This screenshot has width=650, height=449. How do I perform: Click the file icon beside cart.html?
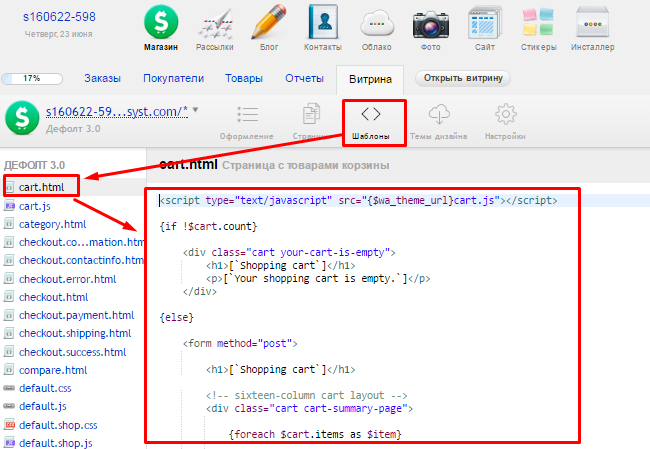(9, 187)
